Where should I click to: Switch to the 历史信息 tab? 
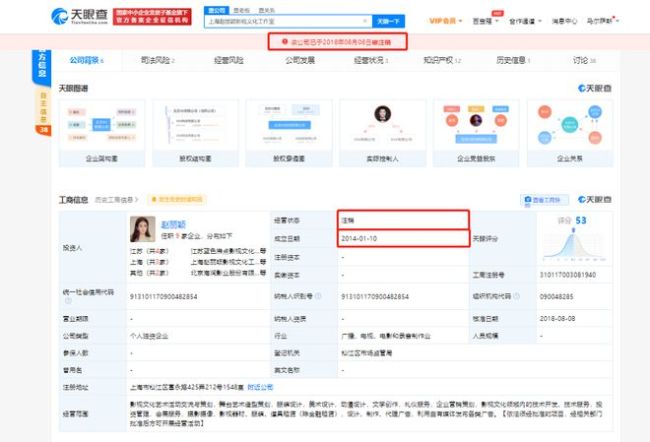point(513,61)
